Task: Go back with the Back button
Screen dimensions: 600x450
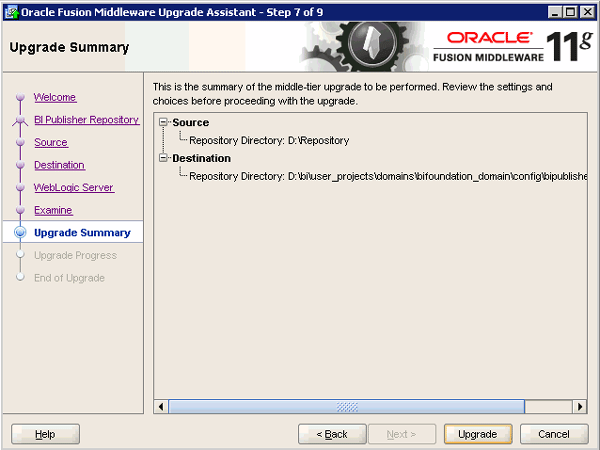Action: click(332, 434)
